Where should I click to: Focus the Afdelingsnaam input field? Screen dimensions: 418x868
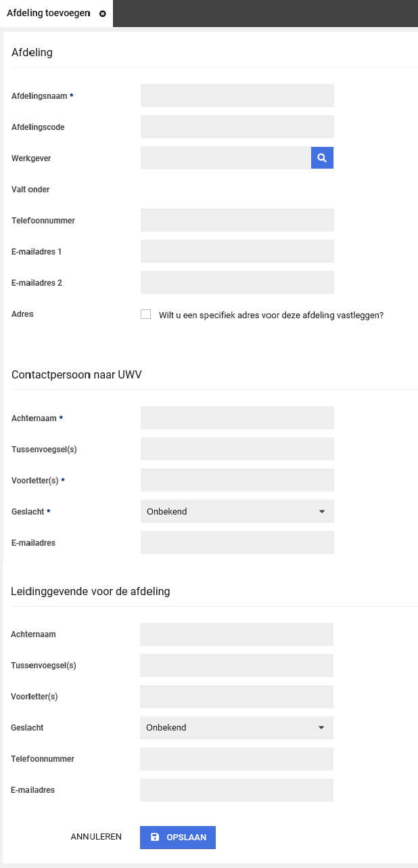point(237,95)
